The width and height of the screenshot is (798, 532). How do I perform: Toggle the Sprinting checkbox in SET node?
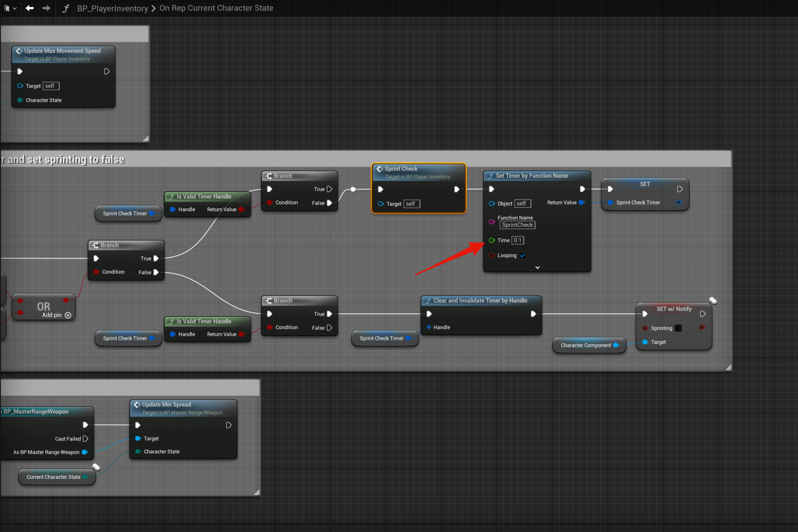[678, 328]
